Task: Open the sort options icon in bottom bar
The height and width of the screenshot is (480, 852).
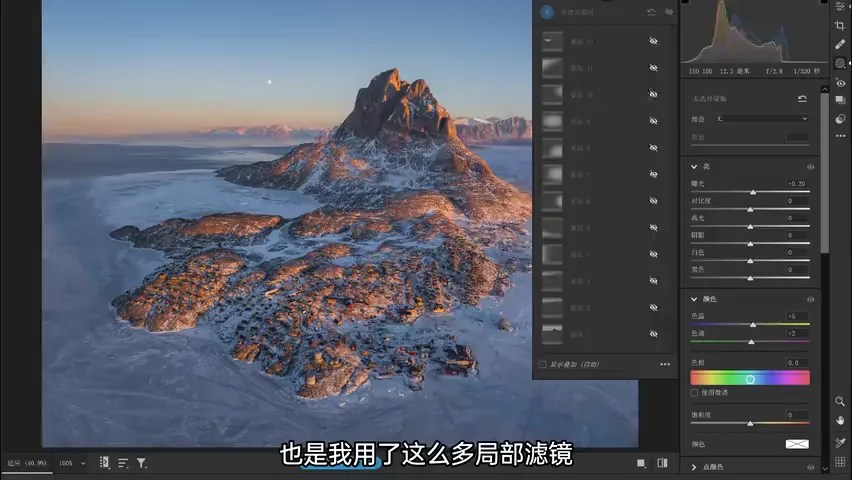Action: click(123, 463)
